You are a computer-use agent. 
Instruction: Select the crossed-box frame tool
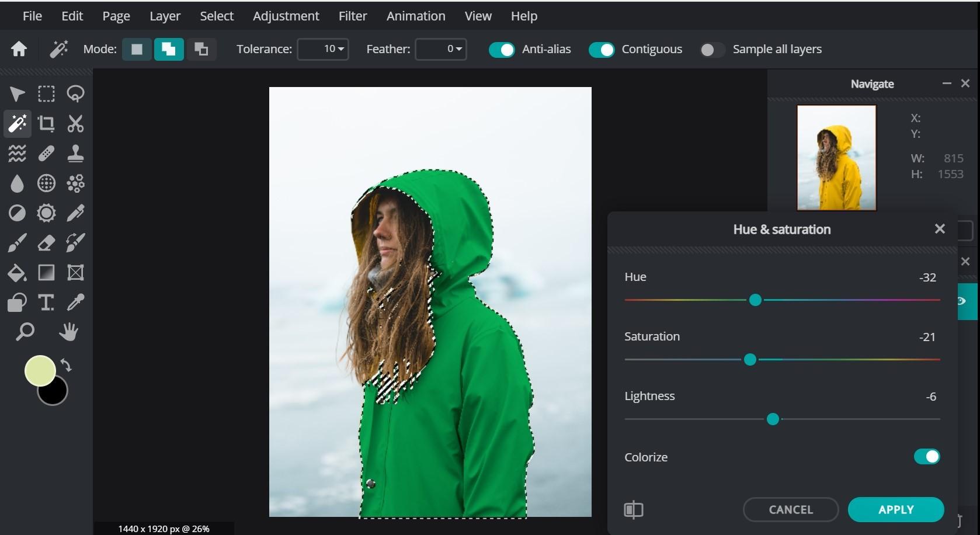click(x=75, y=273)
